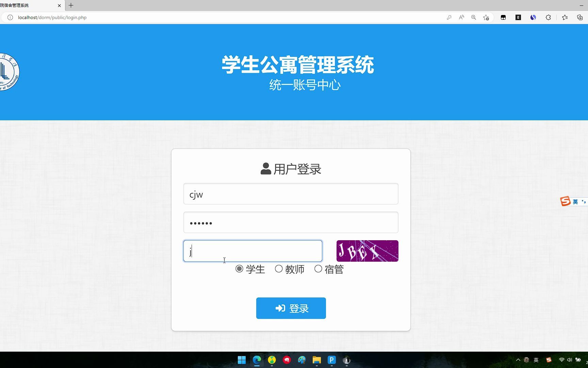View site information icon in address bar

[x=10, y=17]
